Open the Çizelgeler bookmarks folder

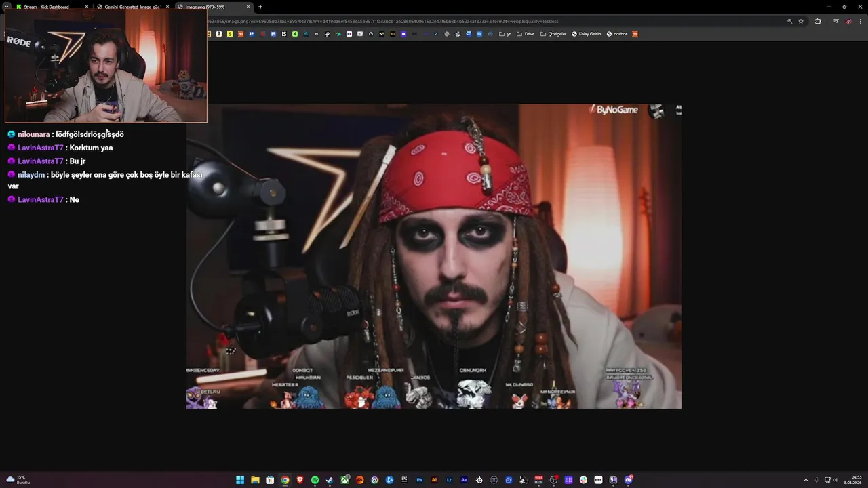click(x=553, y=34)
